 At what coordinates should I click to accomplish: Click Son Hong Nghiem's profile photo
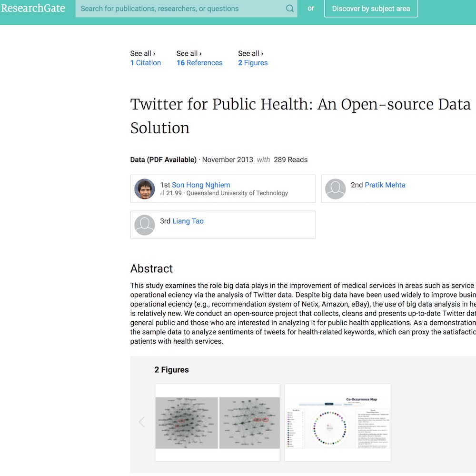point(145,189)
